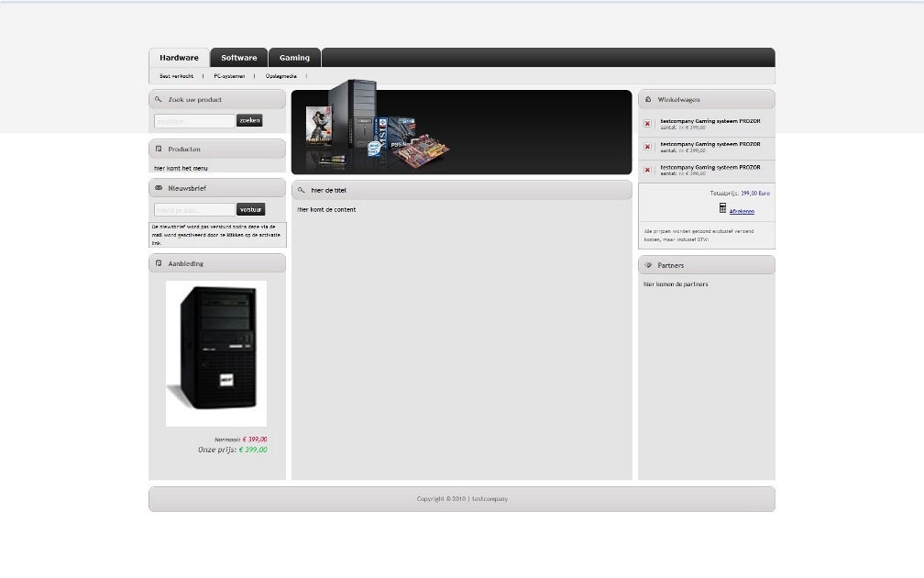This screenshot has height=578, width=924.
Task: Focus the newsletter email input field
Action: pyautogui.click(x=194, y=209)
